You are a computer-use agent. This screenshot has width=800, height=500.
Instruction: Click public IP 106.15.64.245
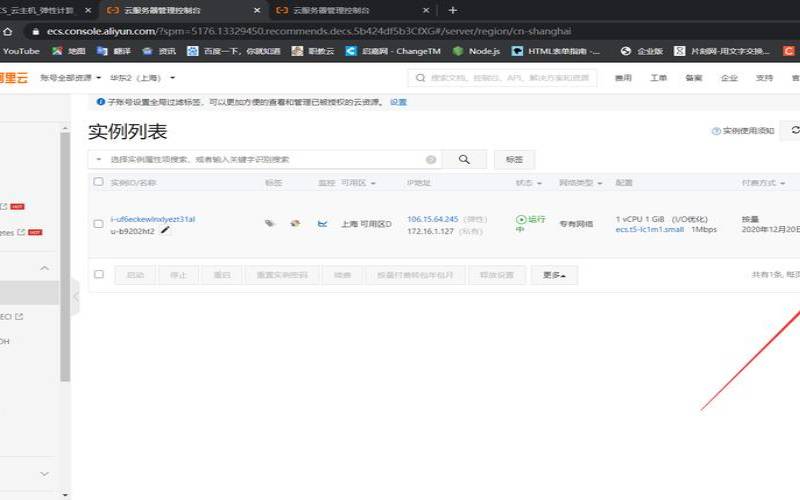[x=433, y=219]
